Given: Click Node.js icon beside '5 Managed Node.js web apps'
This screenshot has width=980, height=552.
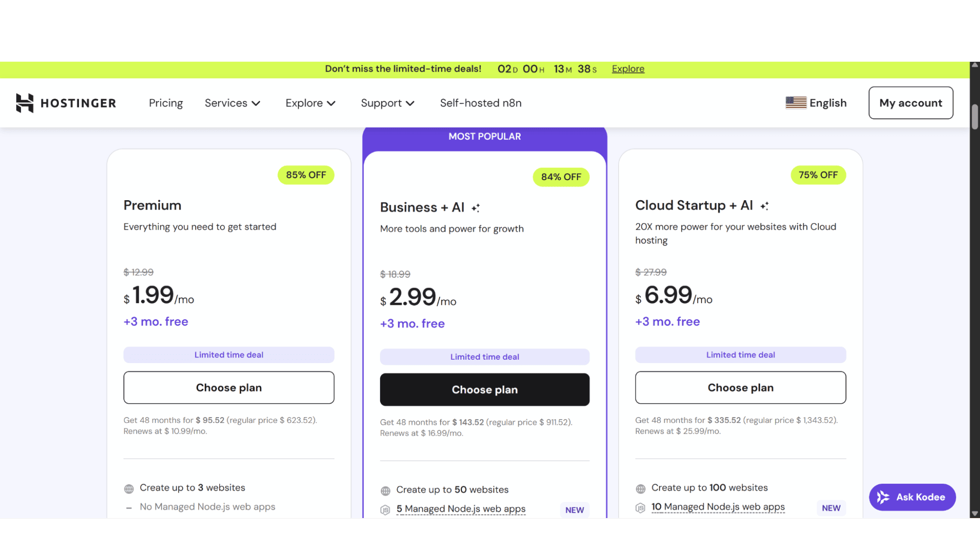Looking at the screenshot, I should point(385,510).
